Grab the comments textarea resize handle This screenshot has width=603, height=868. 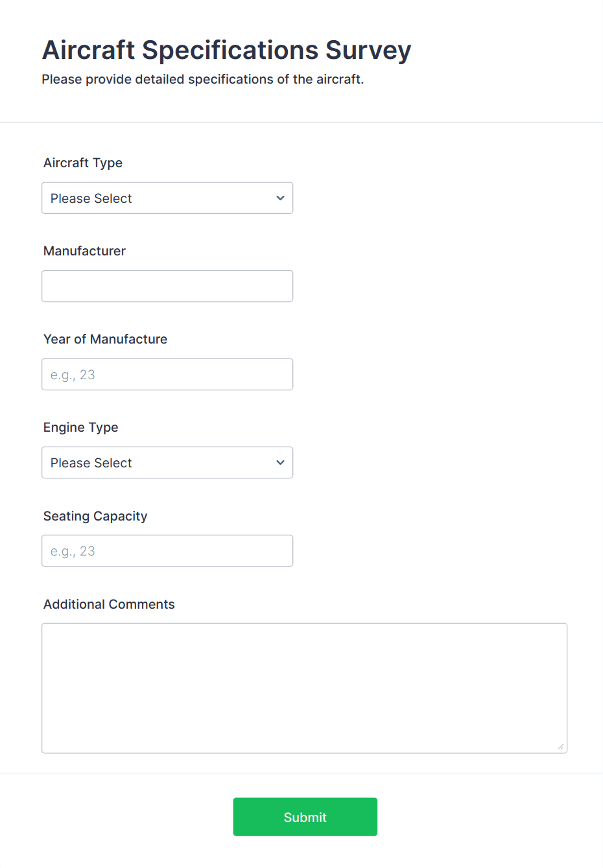[x=560, y=747]
